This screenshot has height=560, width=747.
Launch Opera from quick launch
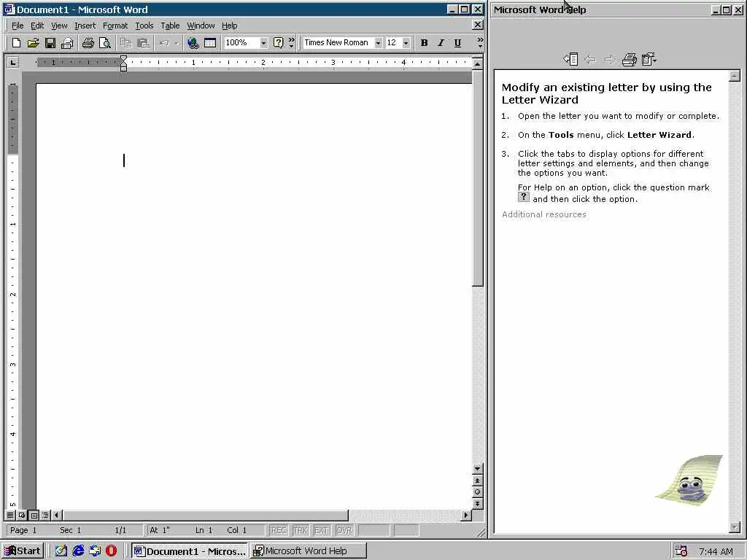coord(111,551)
